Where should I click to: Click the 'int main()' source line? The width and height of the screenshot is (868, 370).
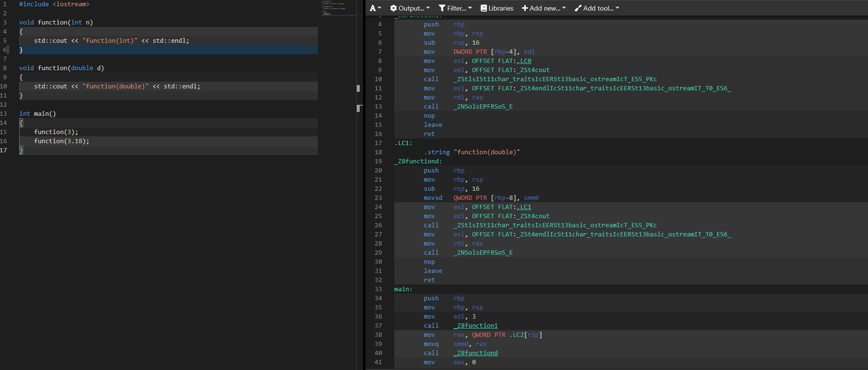(38, 114)
